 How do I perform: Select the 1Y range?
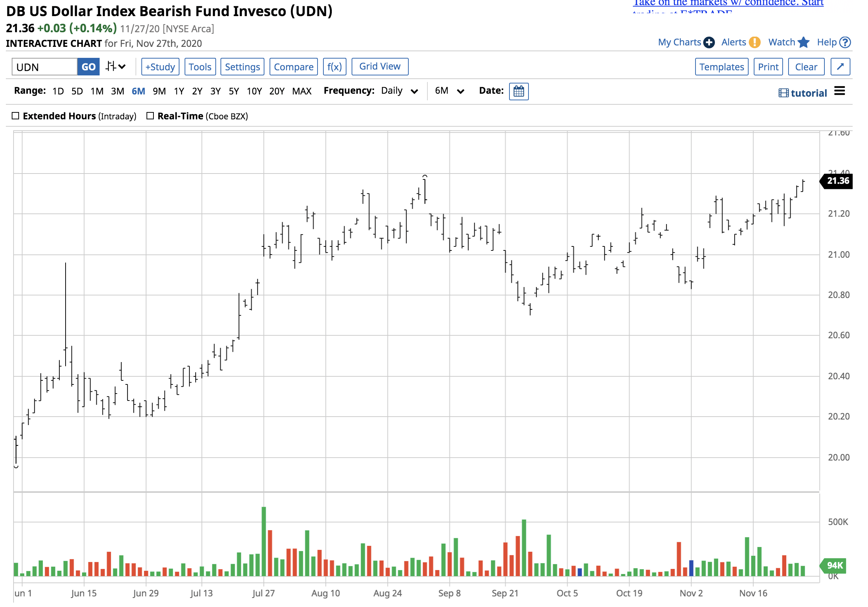pyautogui.click(x=179, y=91)
